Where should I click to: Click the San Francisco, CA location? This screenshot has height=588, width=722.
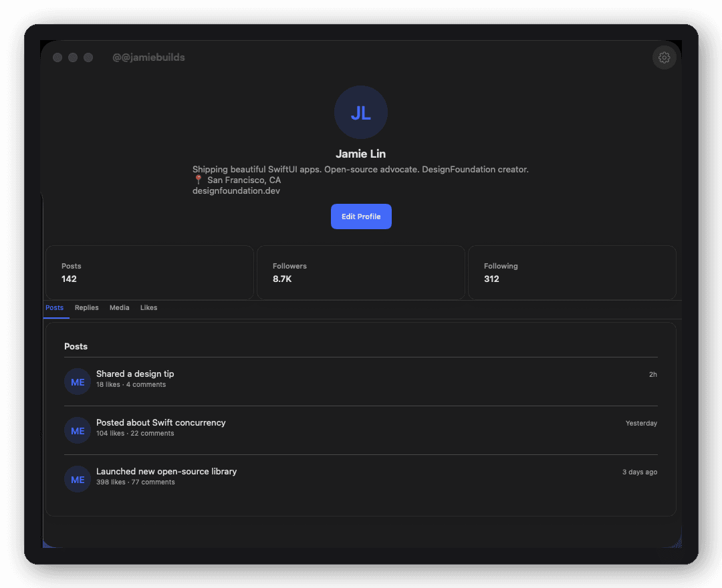click(x=243, y=180)
